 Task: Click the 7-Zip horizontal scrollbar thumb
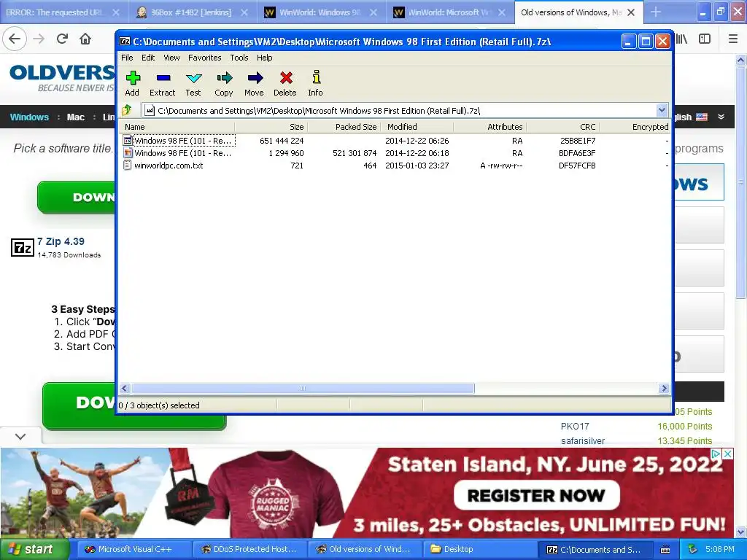(x=303, y=388)
